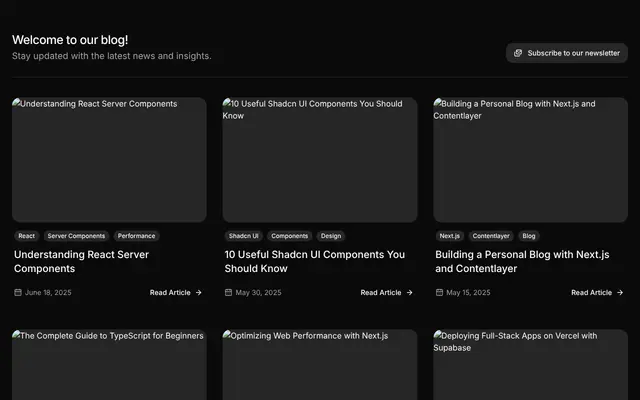Viewport: 640px width, 400px height.
Task: Open thumbnail of Understanding React Server Components
Action: click(109, 160)
